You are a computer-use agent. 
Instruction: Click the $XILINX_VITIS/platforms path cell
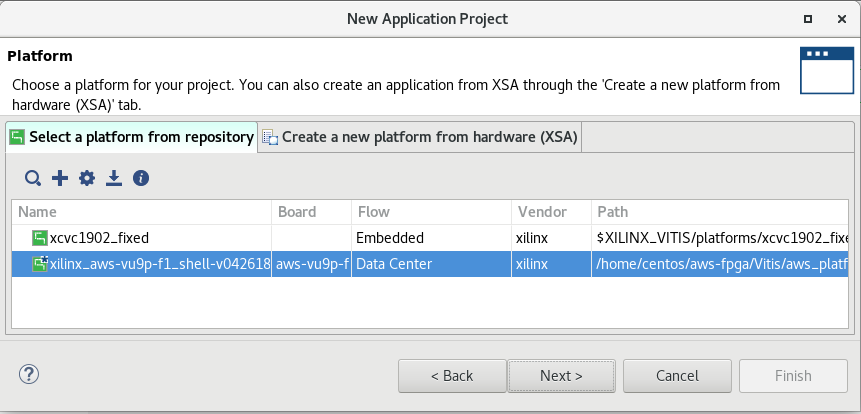click(720, 238)
